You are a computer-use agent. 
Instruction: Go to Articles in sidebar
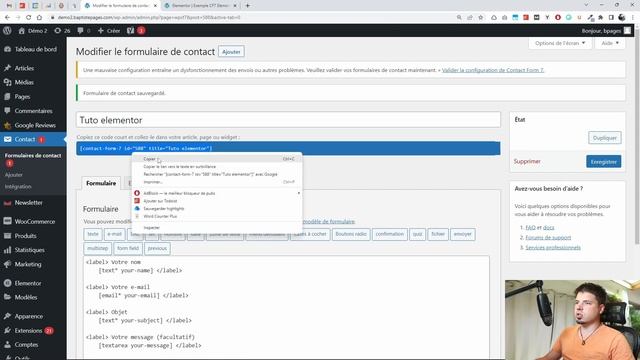pyautogui.click(x=24, y=68)
